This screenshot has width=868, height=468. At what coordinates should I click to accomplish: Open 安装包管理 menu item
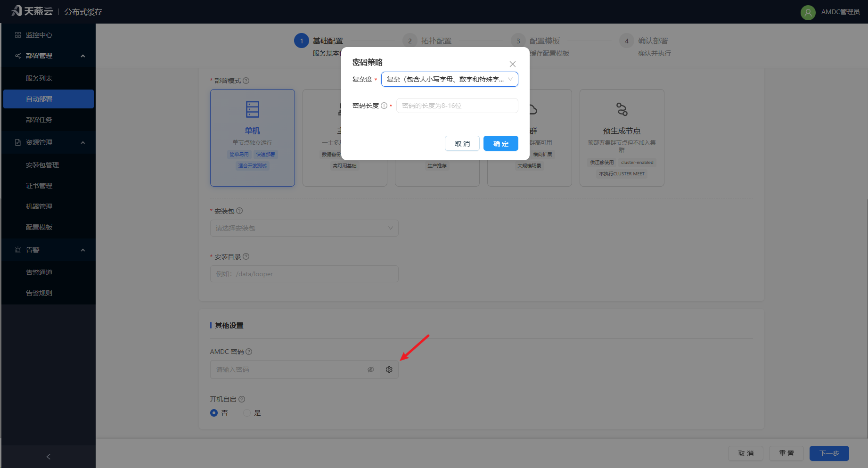[49, 165]
